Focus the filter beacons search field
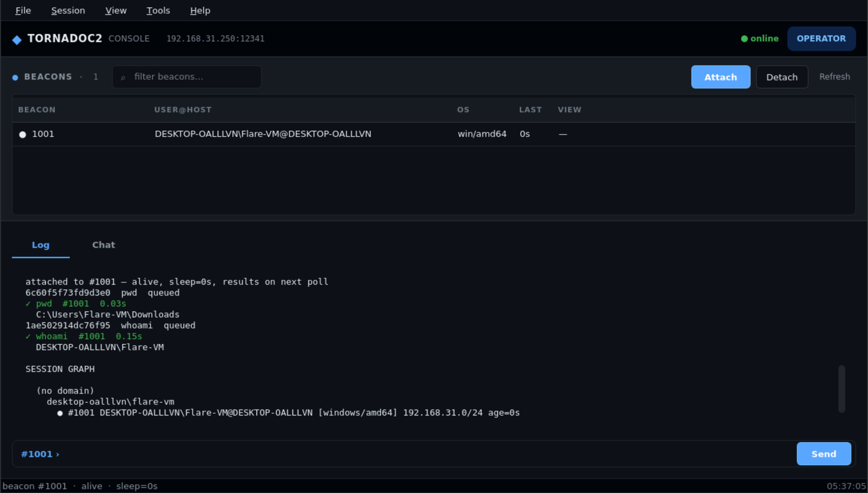This screenshot has width=868, height=493. point(187,77)
